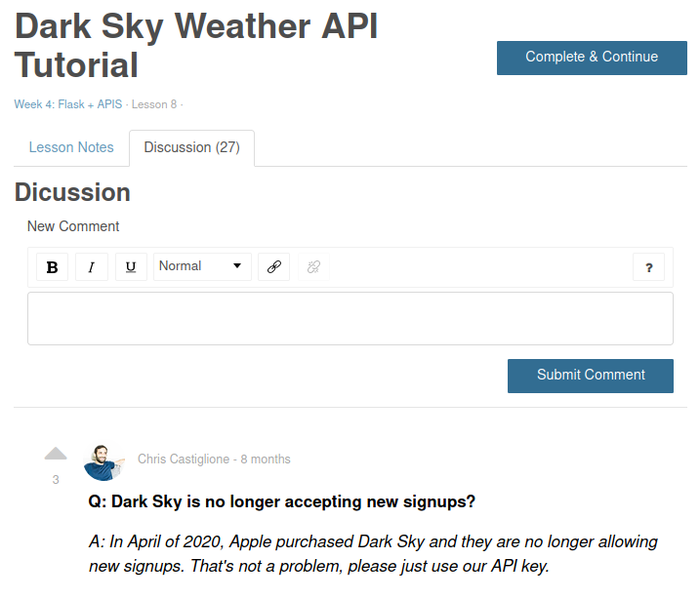700x599 pixels.
Task: Click the dropdown arrow beside Normal
Action: coord(237,265)
